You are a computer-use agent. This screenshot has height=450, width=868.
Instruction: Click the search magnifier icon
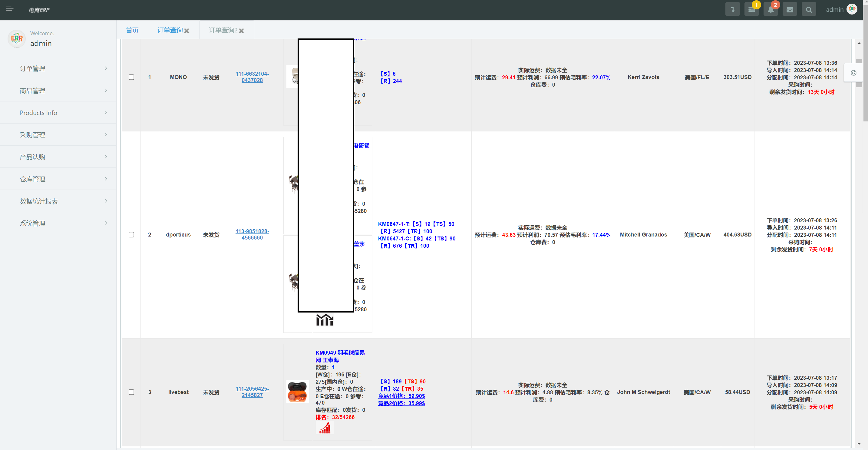[x=809, y=9]
